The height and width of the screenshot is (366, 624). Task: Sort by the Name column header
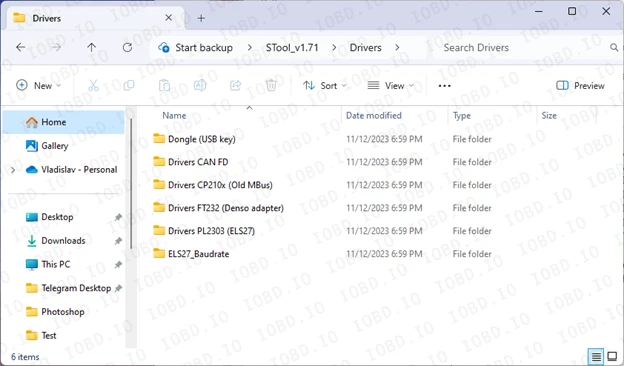[x=174, y=116]
